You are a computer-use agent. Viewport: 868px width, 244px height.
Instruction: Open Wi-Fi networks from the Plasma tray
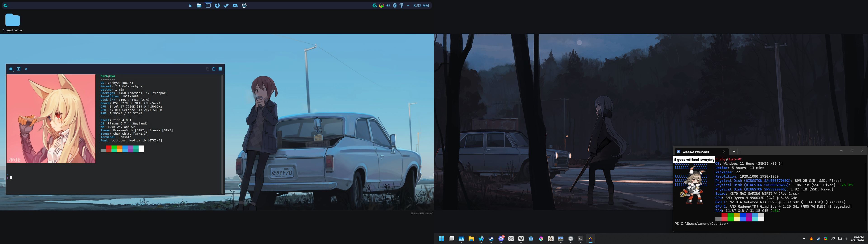[402, 5]
